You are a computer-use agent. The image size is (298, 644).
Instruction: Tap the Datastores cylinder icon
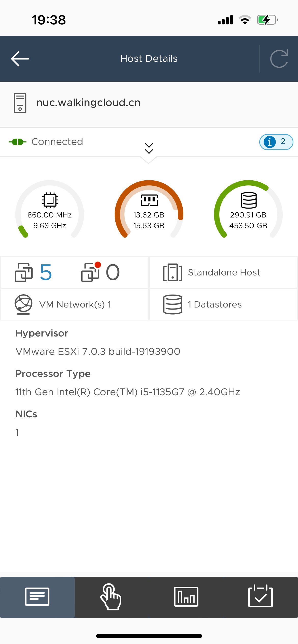[x=172, y=304]
